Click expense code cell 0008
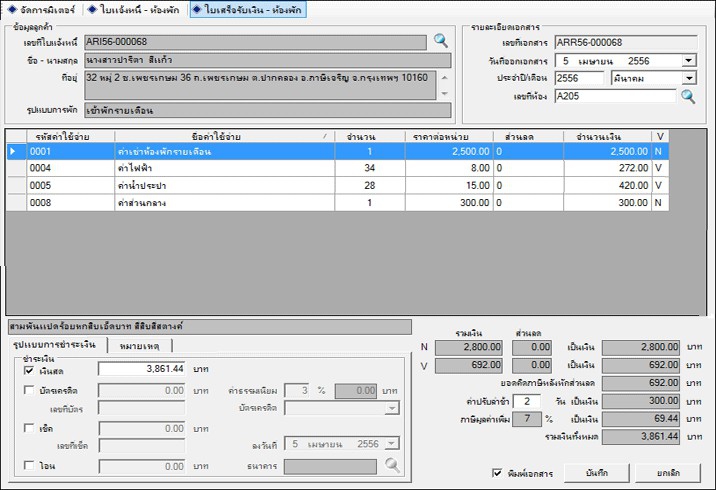Image resolution: width=716 pixels, height=490 pixels. pos(70,202)
